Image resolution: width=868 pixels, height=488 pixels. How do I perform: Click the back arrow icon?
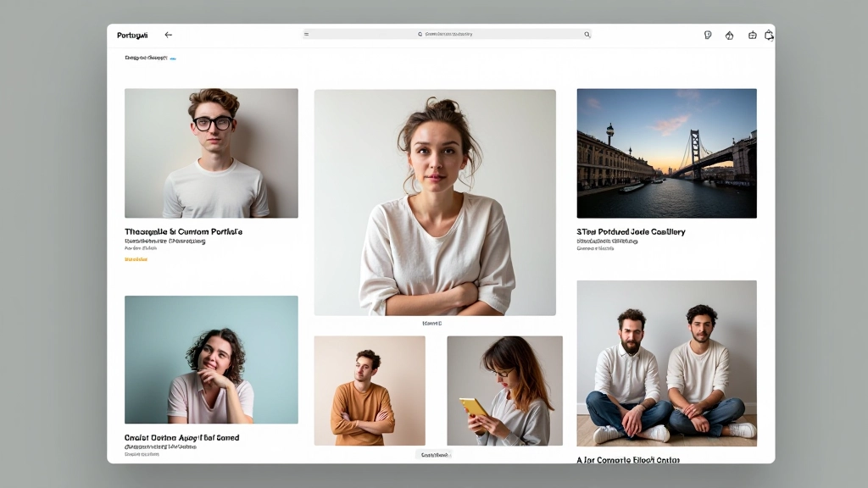coord(168,35)
